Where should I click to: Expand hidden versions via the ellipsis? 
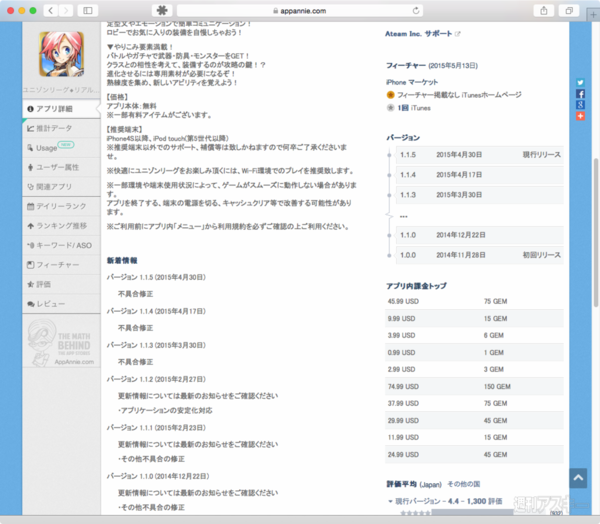[404, 217]
